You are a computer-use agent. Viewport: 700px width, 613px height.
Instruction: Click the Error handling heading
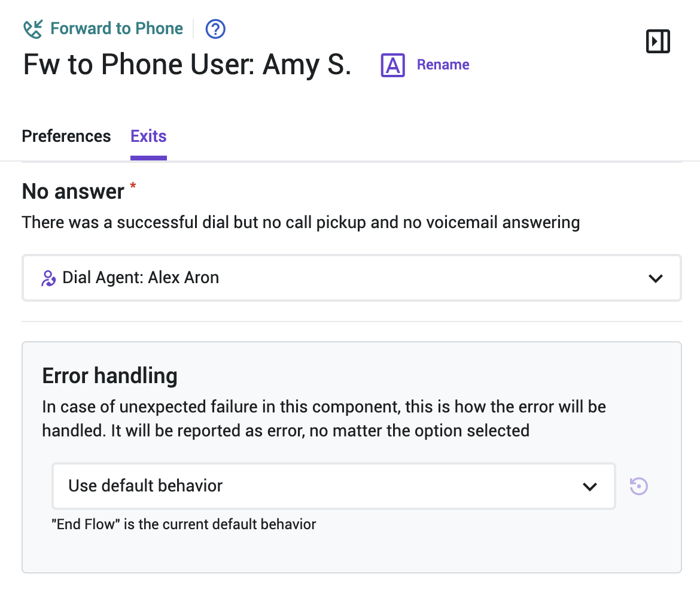110,376
